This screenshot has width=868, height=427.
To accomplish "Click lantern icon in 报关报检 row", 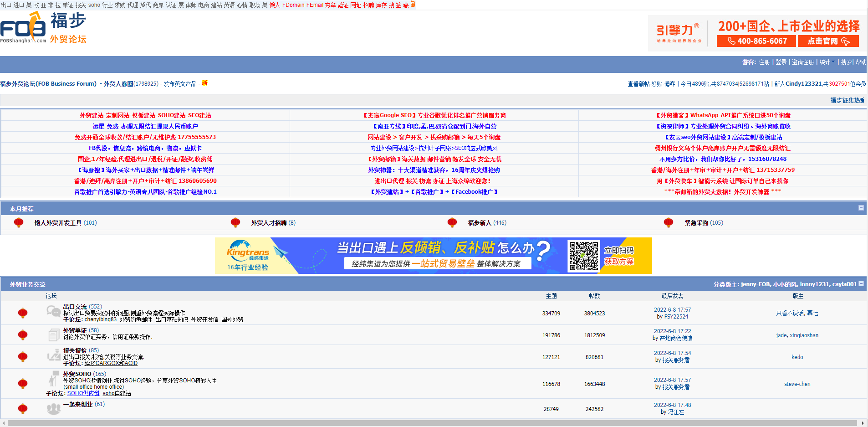I will [23, 357].
